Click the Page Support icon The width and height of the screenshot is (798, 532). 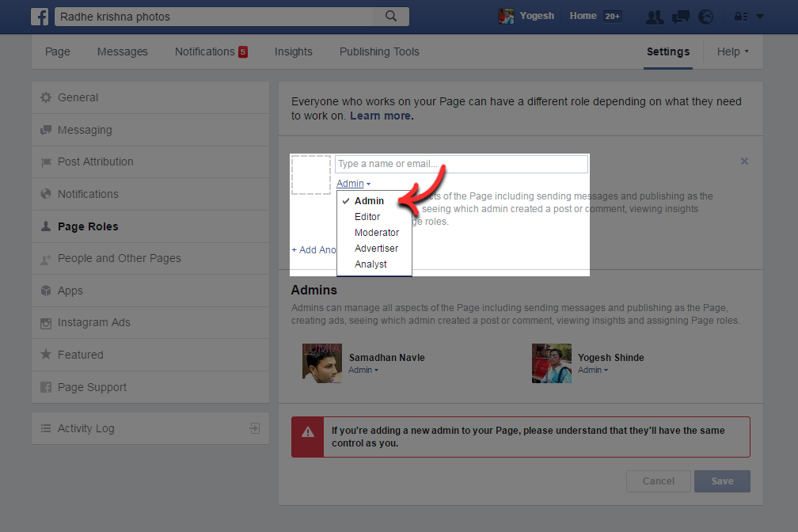46,387
